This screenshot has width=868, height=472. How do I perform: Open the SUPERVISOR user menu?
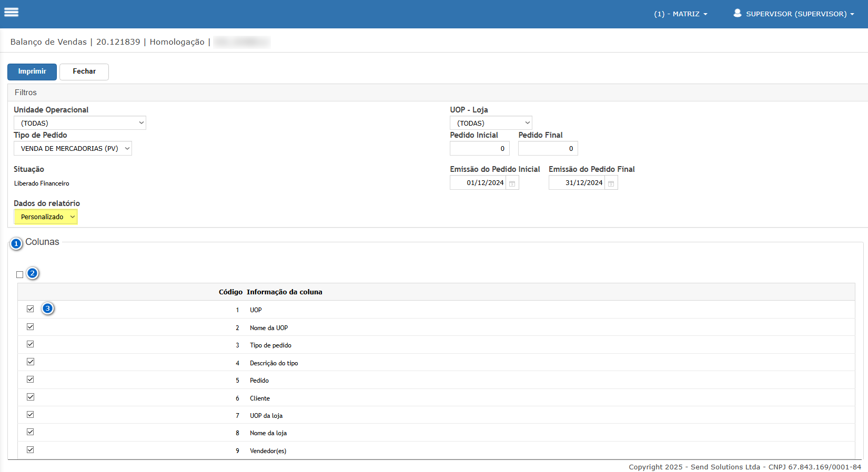coord(800,14)
